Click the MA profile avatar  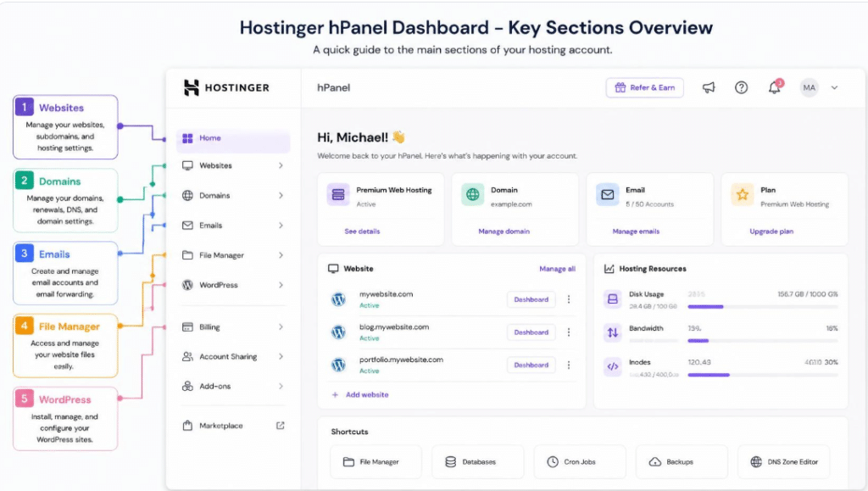[x=810, y=87]
